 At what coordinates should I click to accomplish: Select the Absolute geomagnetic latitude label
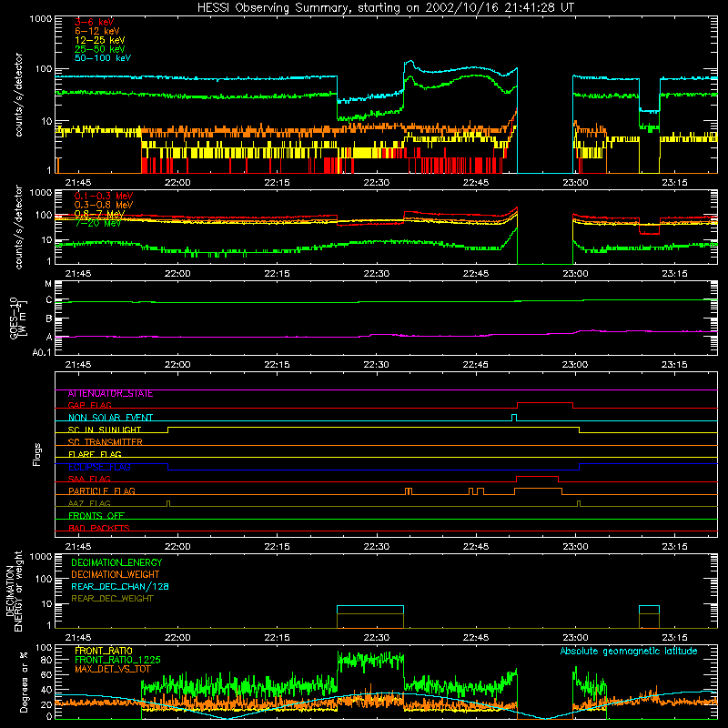pos(629,652)
